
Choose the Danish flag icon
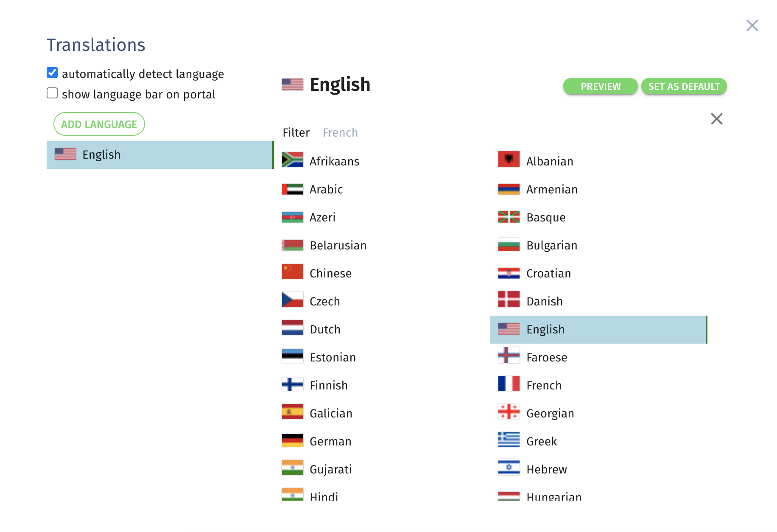[509, 300]
